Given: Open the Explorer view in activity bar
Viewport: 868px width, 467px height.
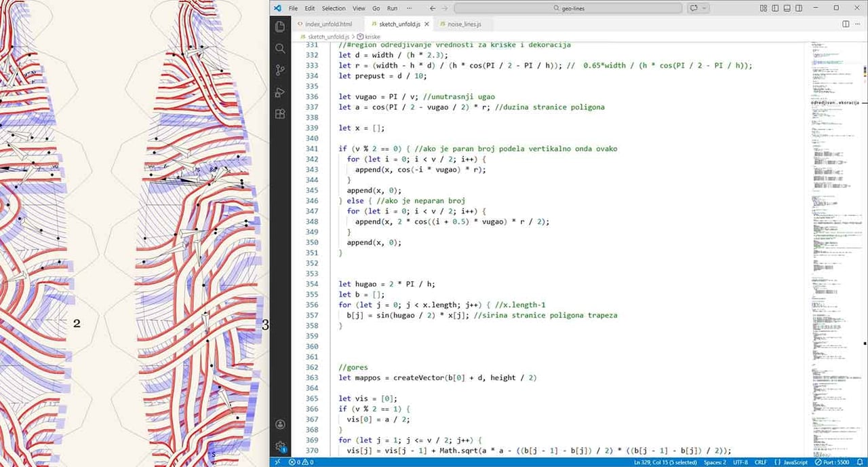Looking at the screenshot, I should click(x=280, y=26).
